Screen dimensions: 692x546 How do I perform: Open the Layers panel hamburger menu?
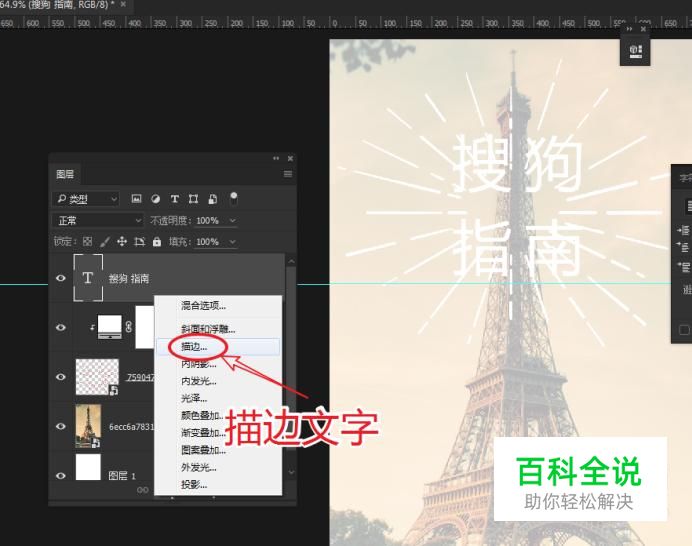[x=288, y=174]
